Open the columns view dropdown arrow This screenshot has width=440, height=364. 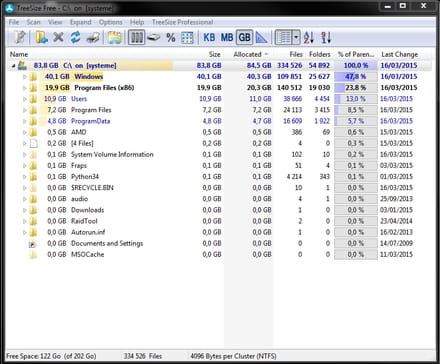(x=296, y=37)
